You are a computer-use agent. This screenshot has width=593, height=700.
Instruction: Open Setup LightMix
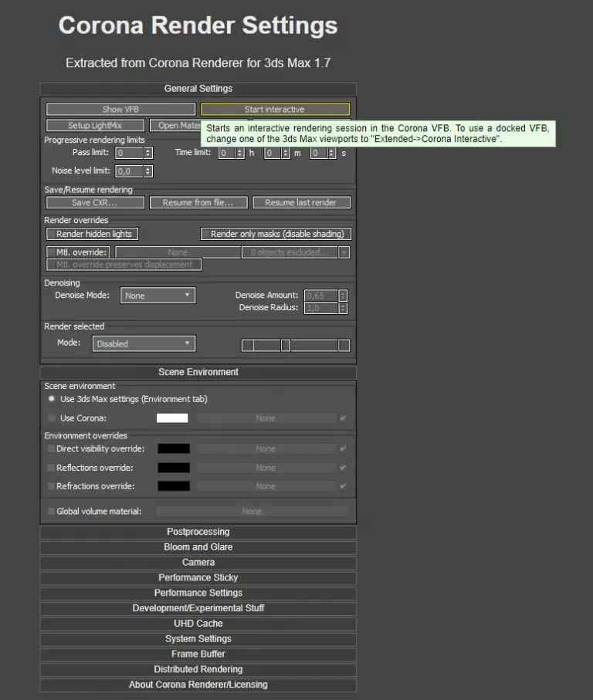[95, 125]
